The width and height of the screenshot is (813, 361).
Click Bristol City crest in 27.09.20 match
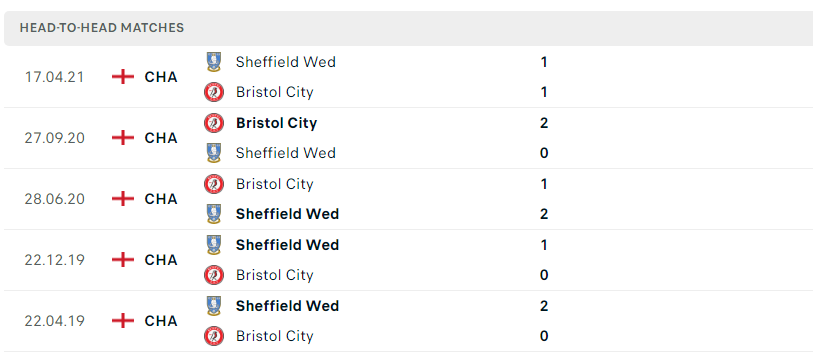[x=213, y=123]
